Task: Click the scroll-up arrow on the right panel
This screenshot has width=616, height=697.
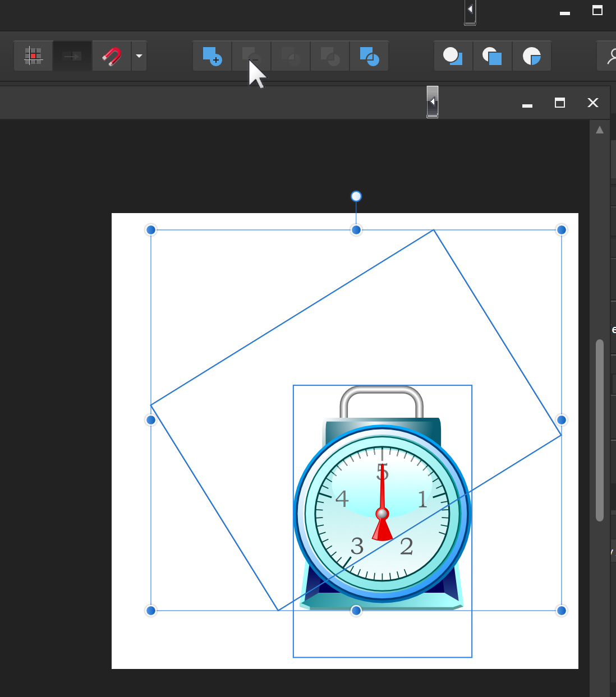Action: tap(600, 129)
